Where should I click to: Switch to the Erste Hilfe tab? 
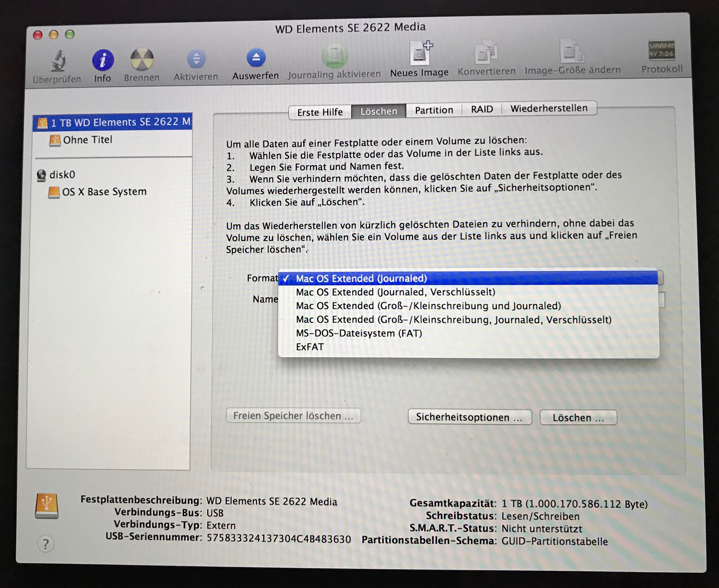pyautogui.click(x=320, y=112)
